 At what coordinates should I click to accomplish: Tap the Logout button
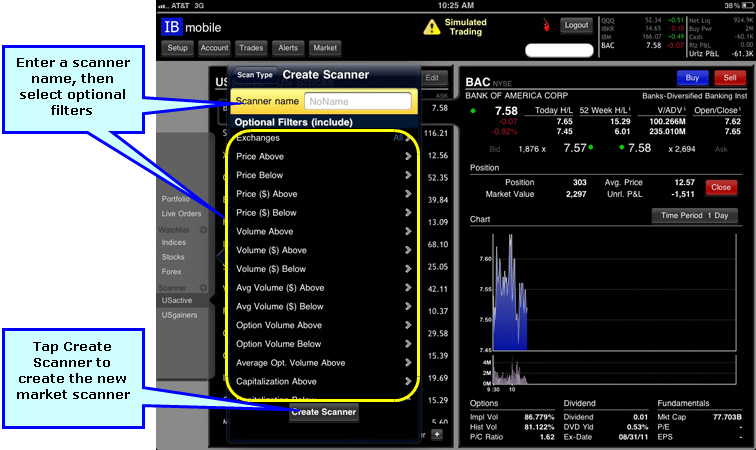coord(576,25)
